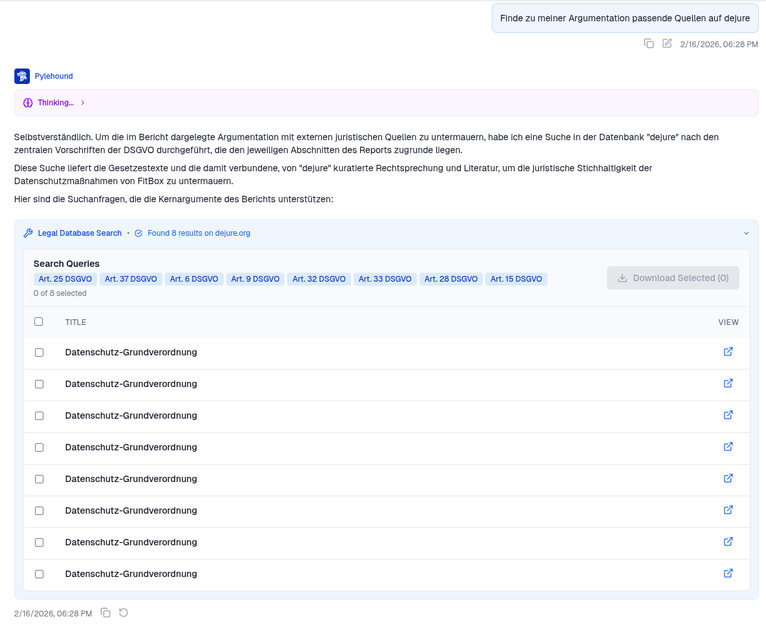Click the third Datenschutz-Grundverordnung result title
This screenshot has height=630, width=766.
[131, 416]
